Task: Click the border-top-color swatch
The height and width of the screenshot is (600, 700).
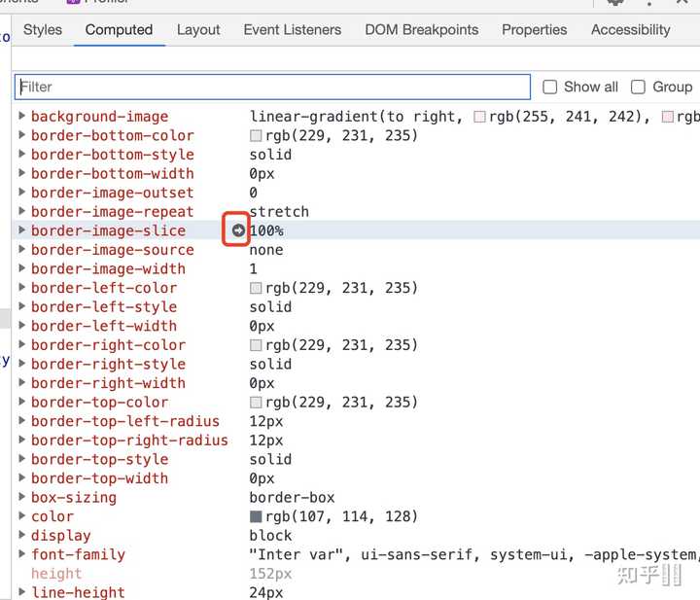Action: pyautogui.click(x=256, y=403)
